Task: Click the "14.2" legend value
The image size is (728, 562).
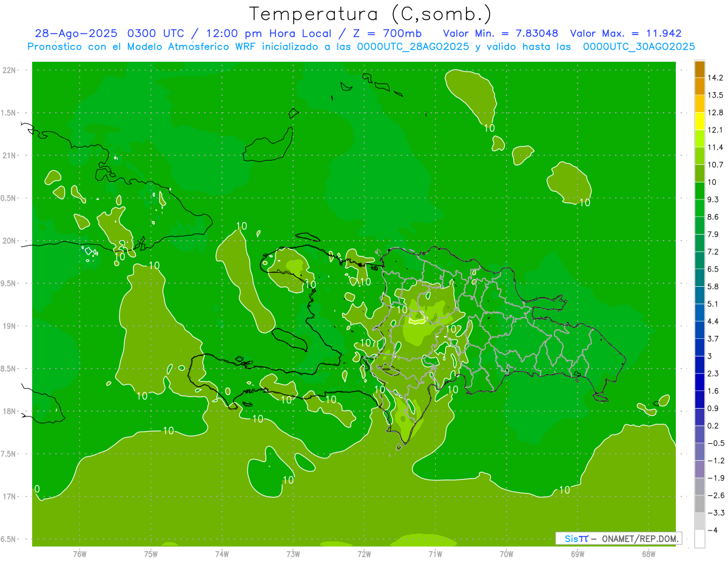Action: (x=716, y=78)
